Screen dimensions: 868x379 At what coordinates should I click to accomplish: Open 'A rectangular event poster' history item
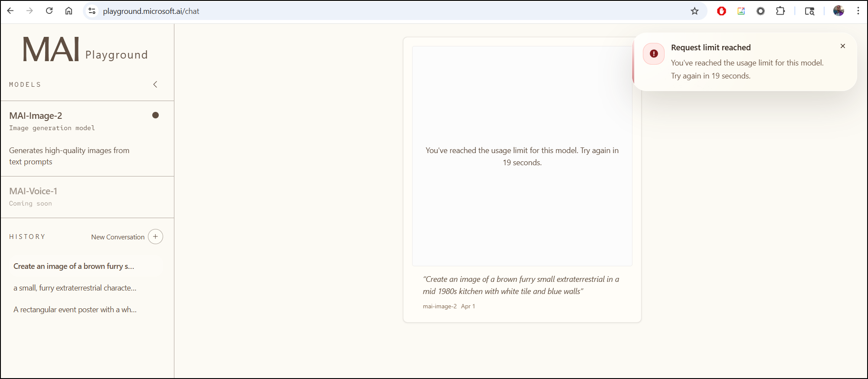(x=75, y=310)
